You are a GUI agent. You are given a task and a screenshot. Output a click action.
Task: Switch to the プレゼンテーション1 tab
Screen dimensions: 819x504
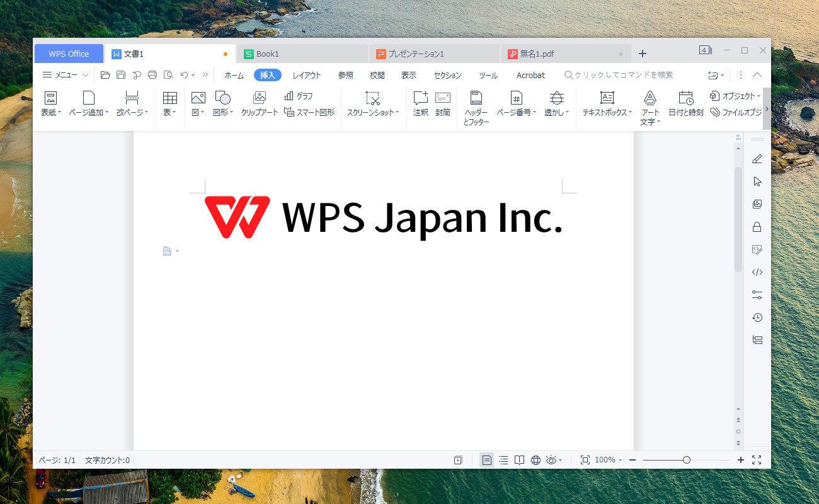tap(435, 54)
